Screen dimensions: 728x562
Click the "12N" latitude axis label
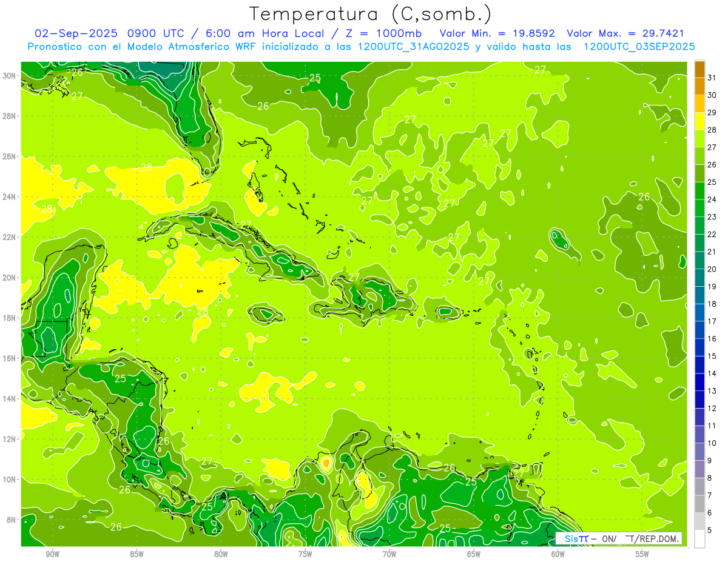(9, 439)
